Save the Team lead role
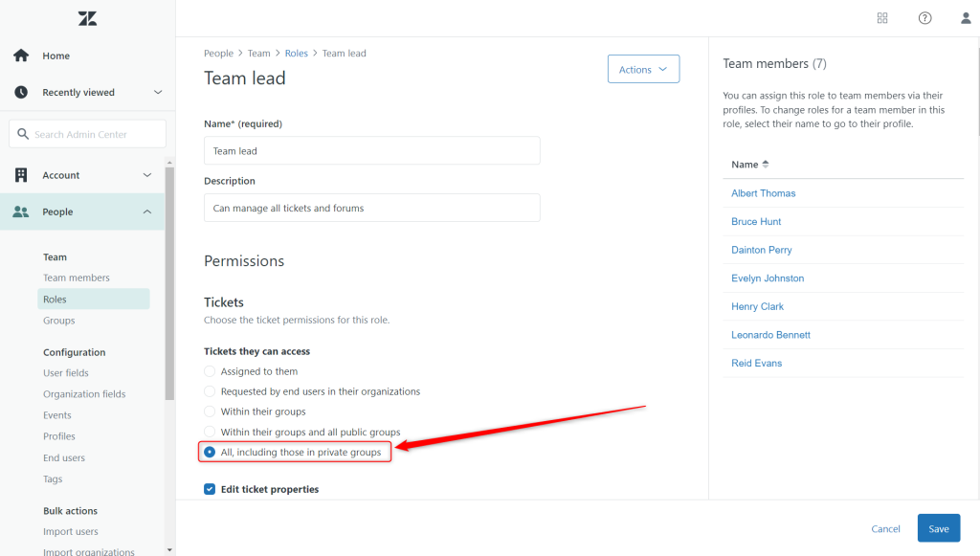Viewport: 980px width, 556px height. [x=938, y=527]
